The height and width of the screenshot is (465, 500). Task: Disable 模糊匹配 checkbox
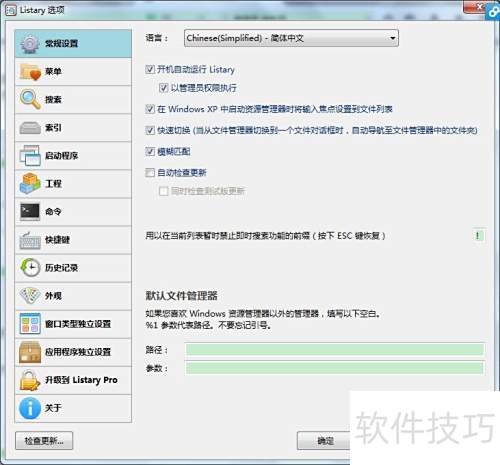pos(150,151)
